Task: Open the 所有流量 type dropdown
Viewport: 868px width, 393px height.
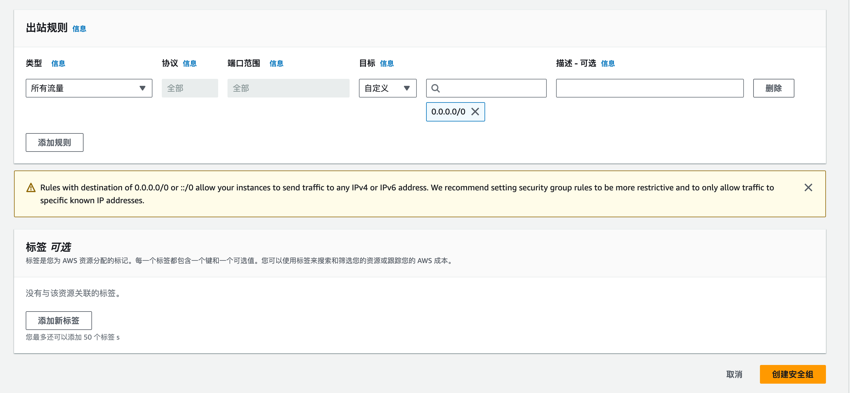Action: click(x=89, y=88)
